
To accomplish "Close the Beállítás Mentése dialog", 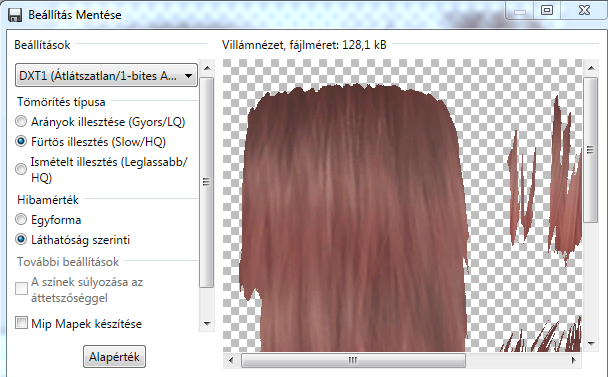I will [x=584, y=10].
